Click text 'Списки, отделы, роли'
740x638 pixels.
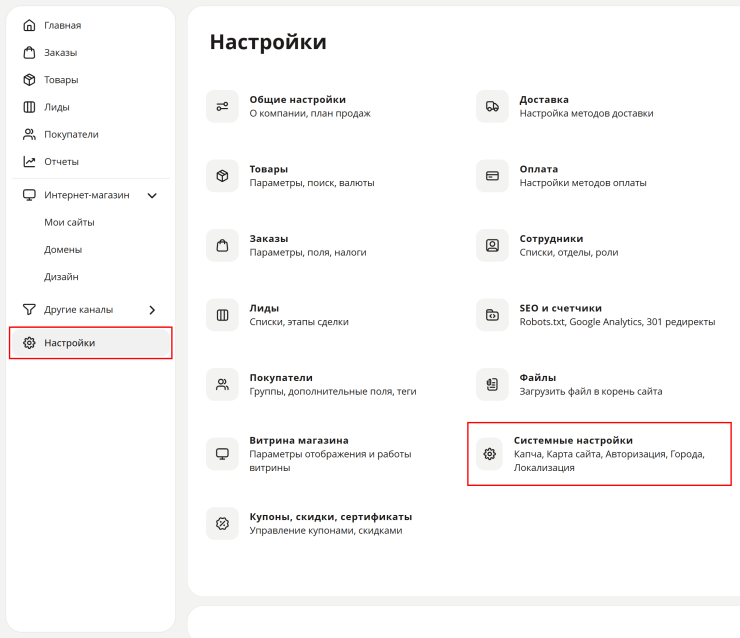click(569, 252)
